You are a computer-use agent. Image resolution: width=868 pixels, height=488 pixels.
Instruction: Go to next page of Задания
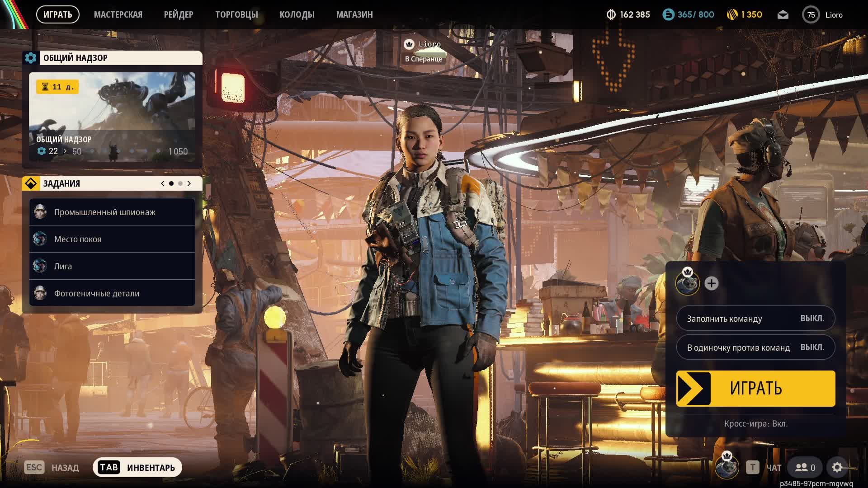coord(189,183)
